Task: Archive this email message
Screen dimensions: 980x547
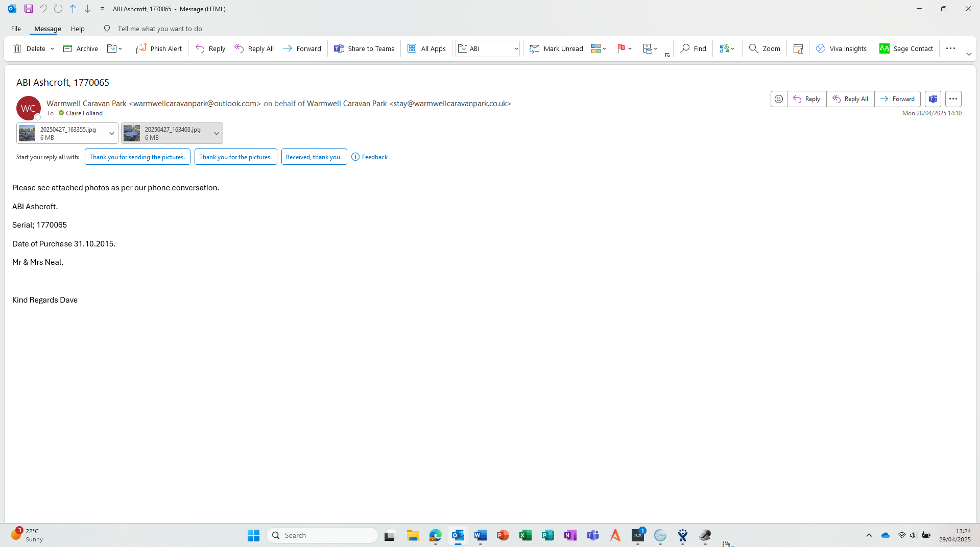Action: 80,48
